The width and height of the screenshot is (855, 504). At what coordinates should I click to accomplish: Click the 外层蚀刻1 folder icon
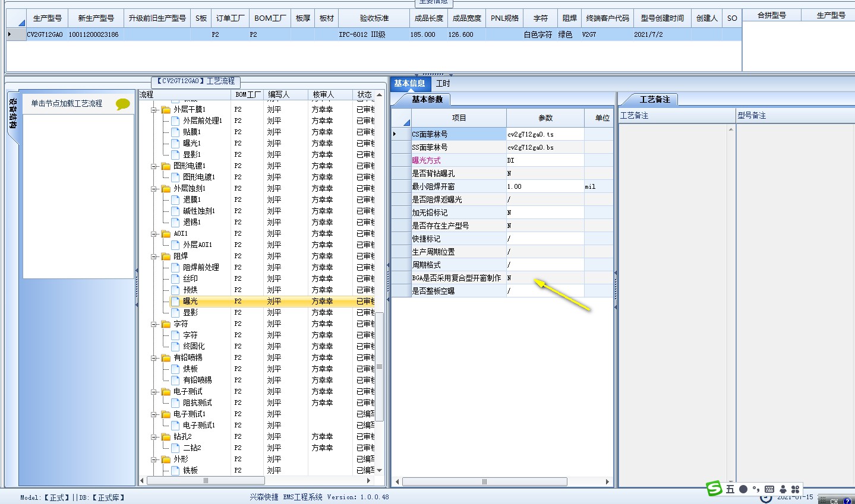click(x=166, y=189)
